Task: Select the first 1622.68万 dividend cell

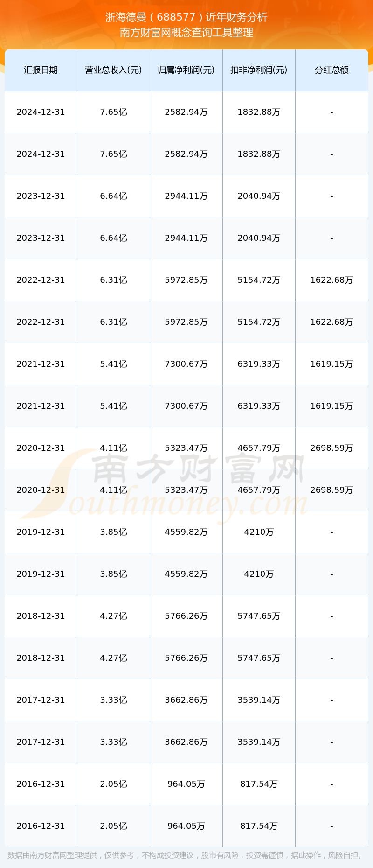Action: click(x=332, y=280)
